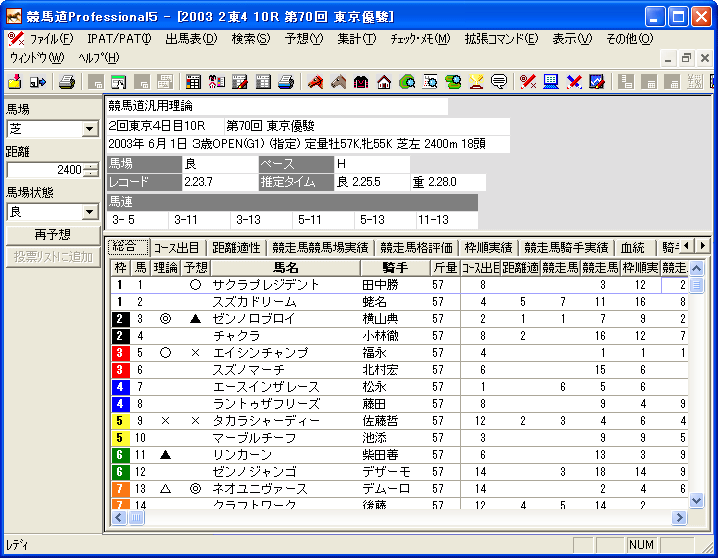The height and width of the screenshot is (558, 718).
Task: Click the monitor with chart icon
Action: tap(597, 82)
